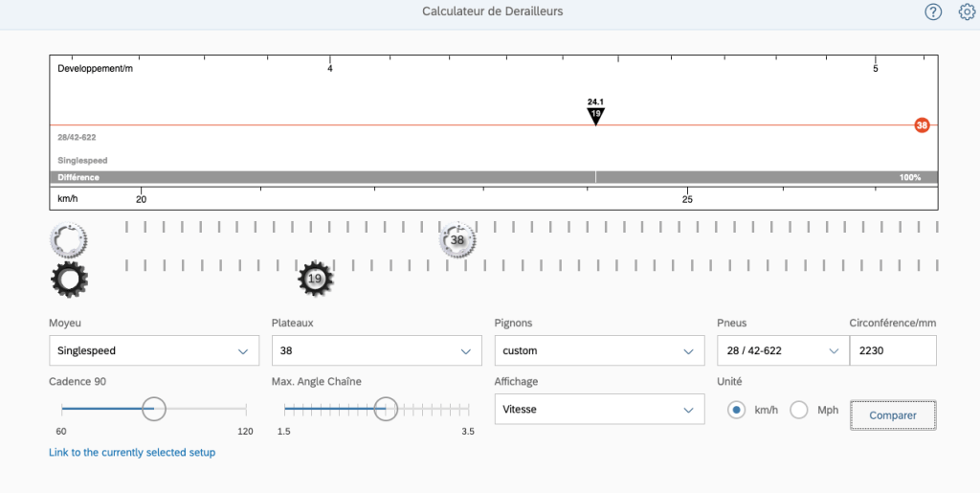The image size is (980, 493).
Task: Click the Max. Angle Chaîne slider handle
Action: pos(386,409)
